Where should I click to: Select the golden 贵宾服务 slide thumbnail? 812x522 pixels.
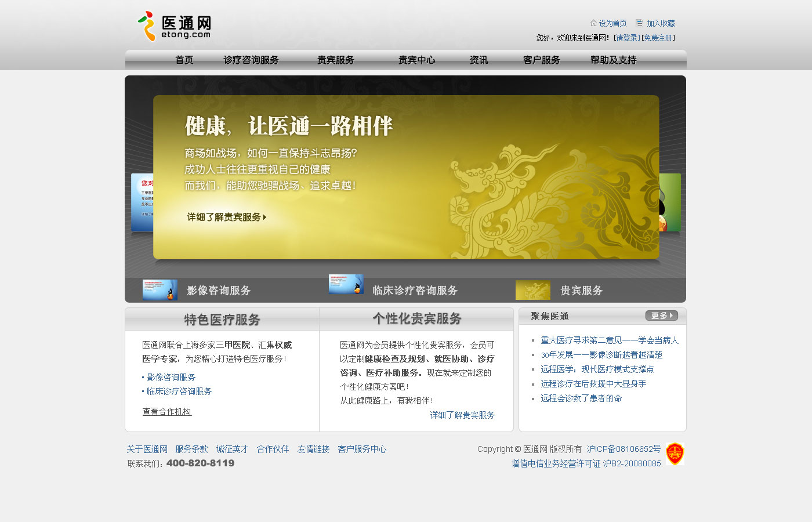(532, 290)
